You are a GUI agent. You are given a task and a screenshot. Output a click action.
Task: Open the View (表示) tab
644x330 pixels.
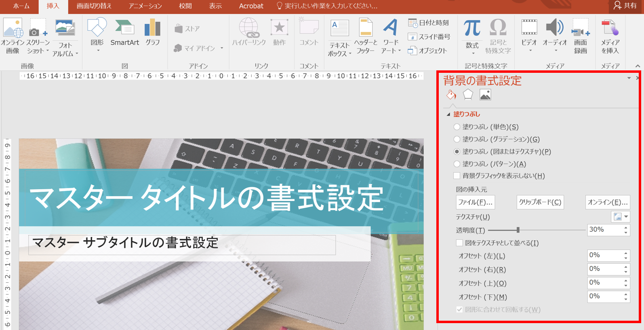pos(215,6)
